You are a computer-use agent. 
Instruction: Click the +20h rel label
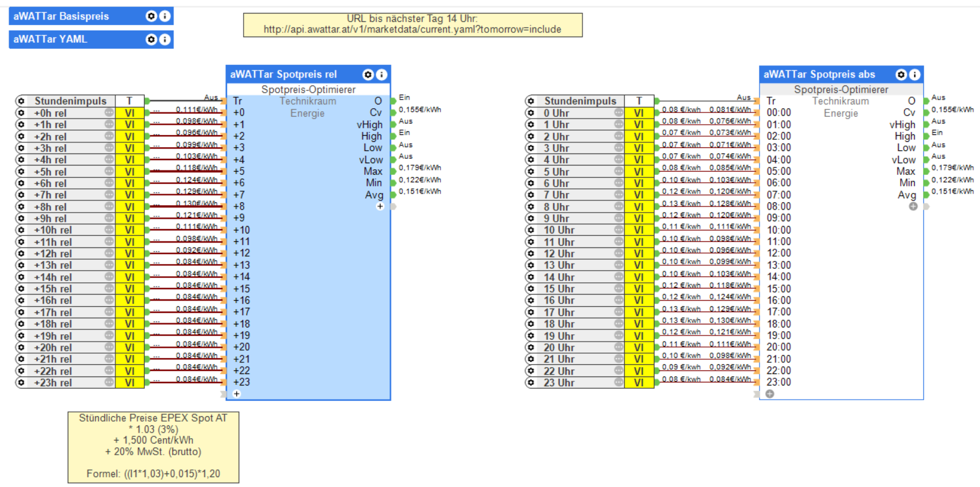[53, 348]
